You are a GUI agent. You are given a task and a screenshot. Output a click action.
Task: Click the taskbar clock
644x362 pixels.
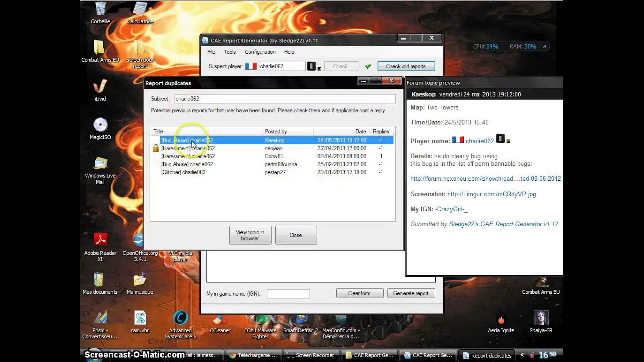click(547, 355)
